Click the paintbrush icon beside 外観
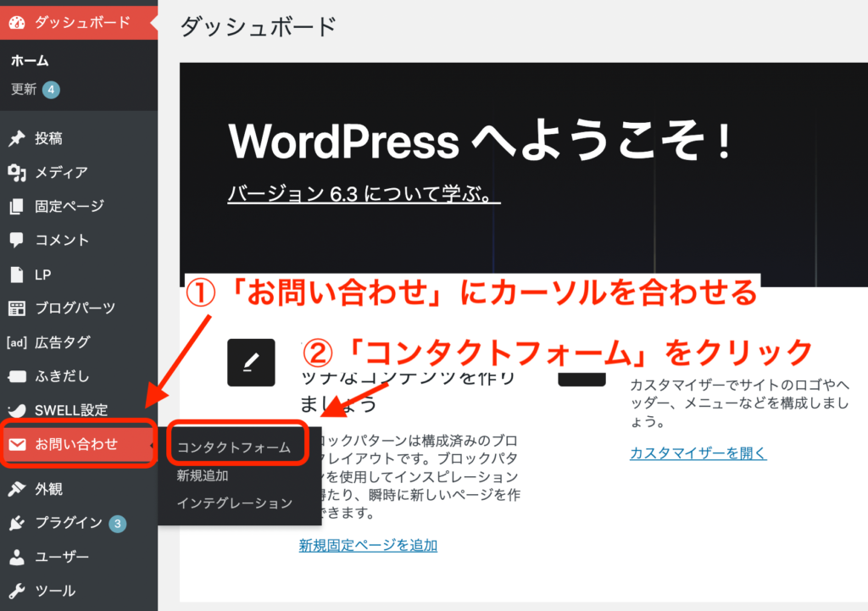Image resolution: width=868 pixels, height=611 pixels. pyautogui.click(x=17, y=489)
